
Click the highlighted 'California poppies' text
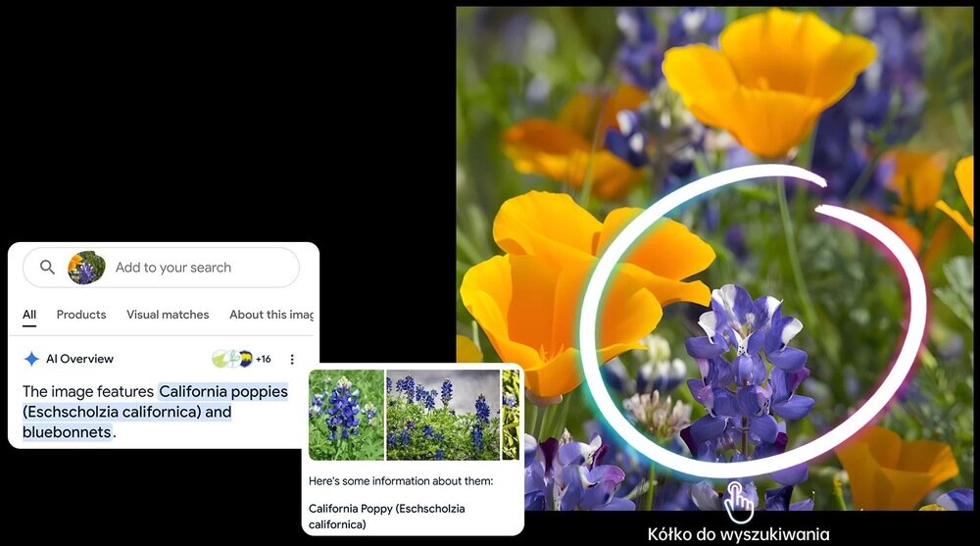pos(223,392)
